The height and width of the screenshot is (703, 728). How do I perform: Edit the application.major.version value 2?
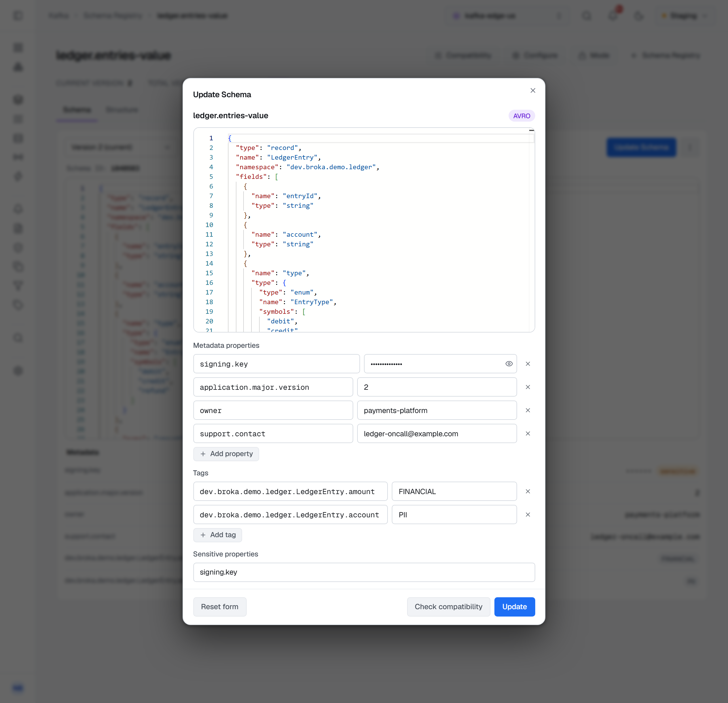(x=437, y=387)
